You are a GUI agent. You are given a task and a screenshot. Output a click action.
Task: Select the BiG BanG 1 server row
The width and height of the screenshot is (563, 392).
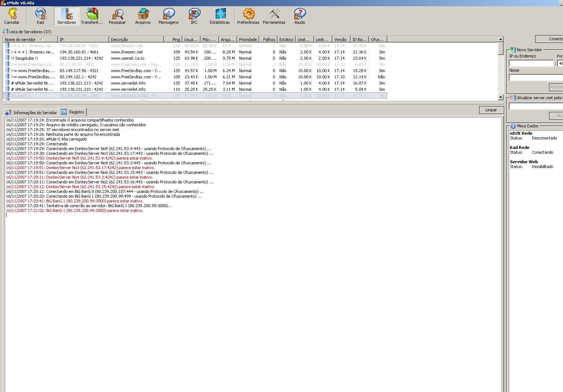click(195, 96)
